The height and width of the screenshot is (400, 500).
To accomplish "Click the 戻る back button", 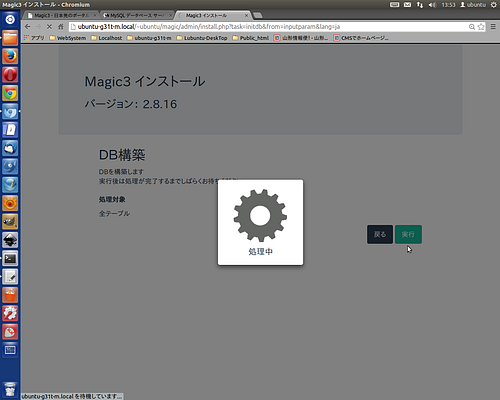I will pos(380,234).
